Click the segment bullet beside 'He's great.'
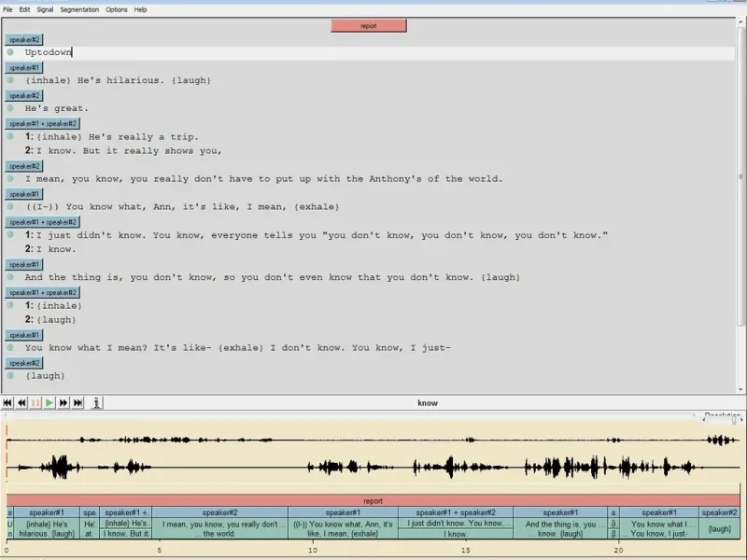Screen dimensions: 747x560 (x=10, y=108)
